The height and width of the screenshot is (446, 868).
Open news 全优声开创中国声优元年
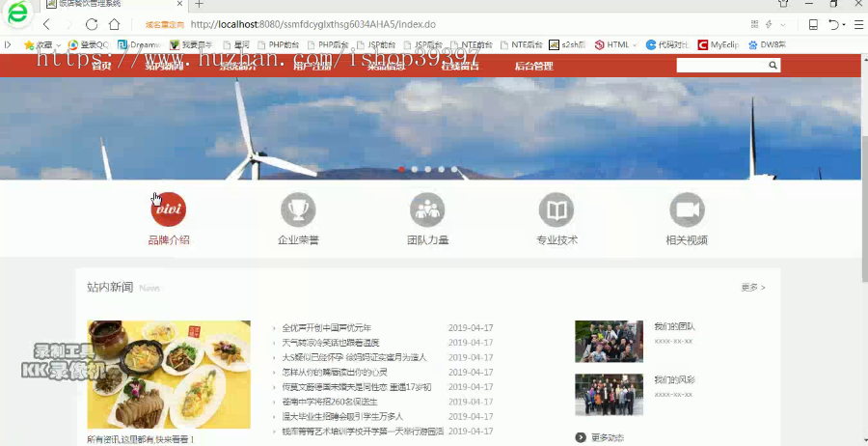327,328
